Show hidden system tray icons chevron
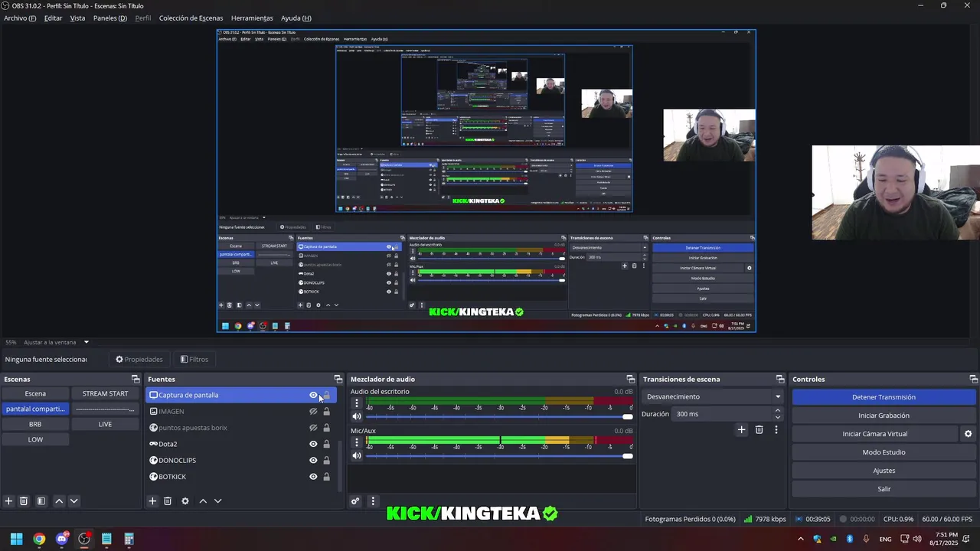Screen dimensions: 980x551 pyautogui.click(x=801, y=539)
